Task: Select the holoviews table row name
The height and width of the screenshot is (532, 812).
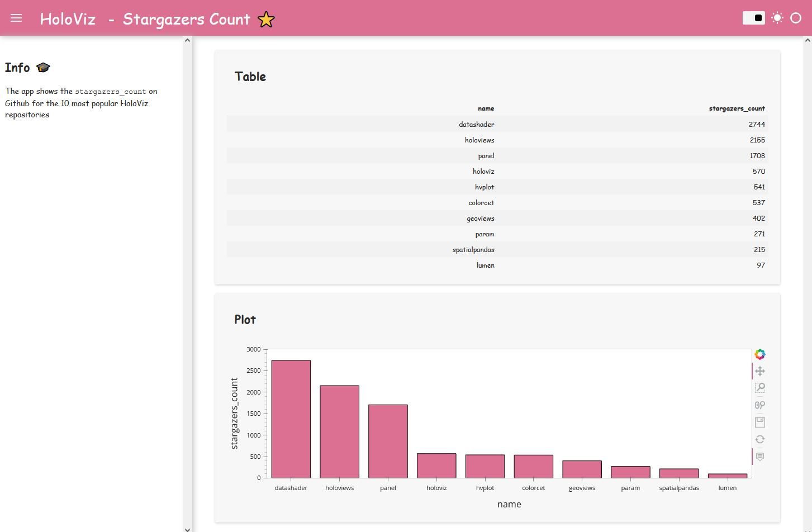Action: click(x=479, y=140)
